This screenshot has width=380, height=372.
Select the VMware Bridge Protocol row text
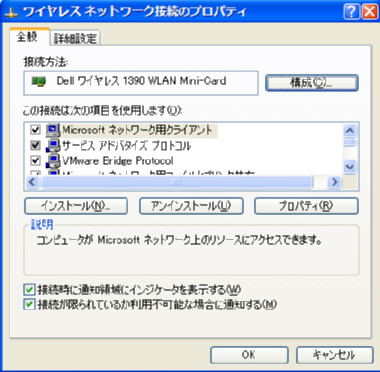point(118,161)
